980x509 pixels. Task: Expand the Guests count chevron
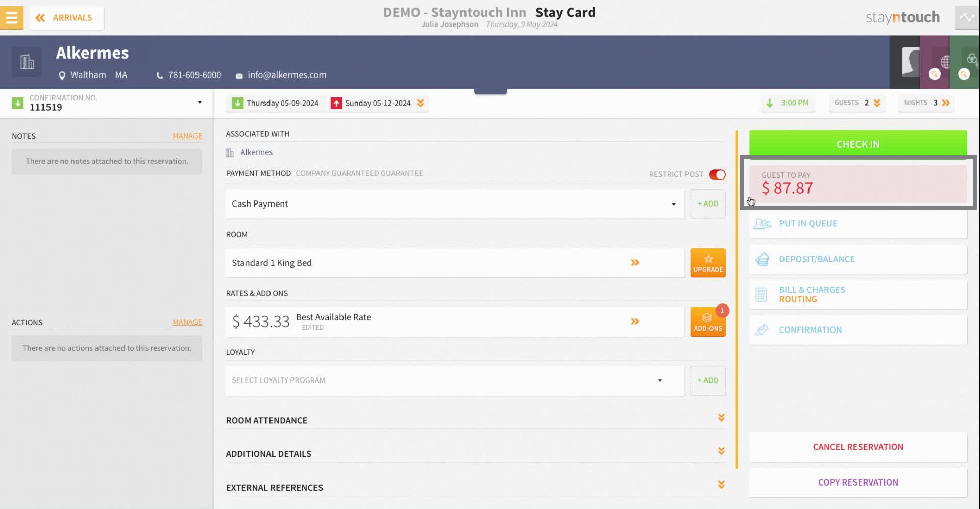click(x=877, y=103)
